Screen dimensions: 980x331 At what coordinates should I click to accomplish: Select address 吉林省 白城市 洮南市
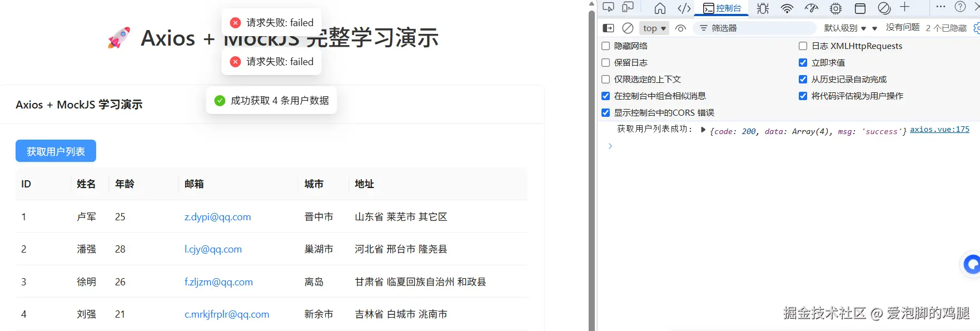(x=401, y=314)
